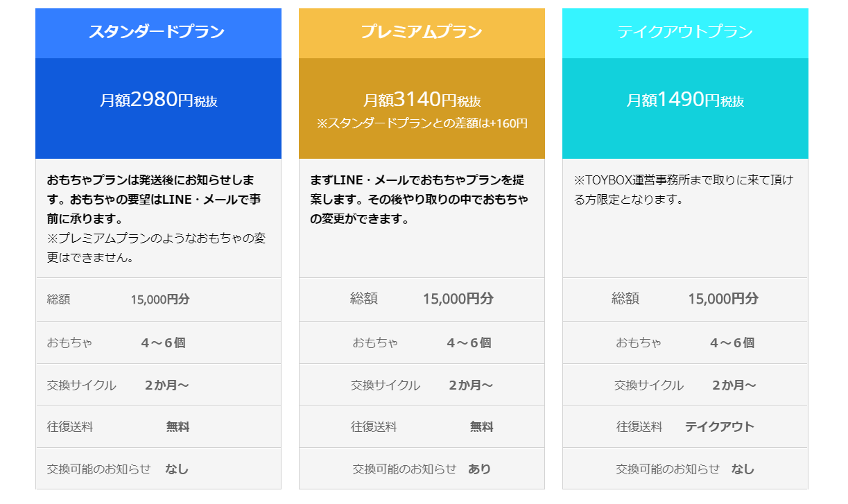Click the 月額3140円 price block
The height and width of the screenshot is (504, 848).
[422, 108]
